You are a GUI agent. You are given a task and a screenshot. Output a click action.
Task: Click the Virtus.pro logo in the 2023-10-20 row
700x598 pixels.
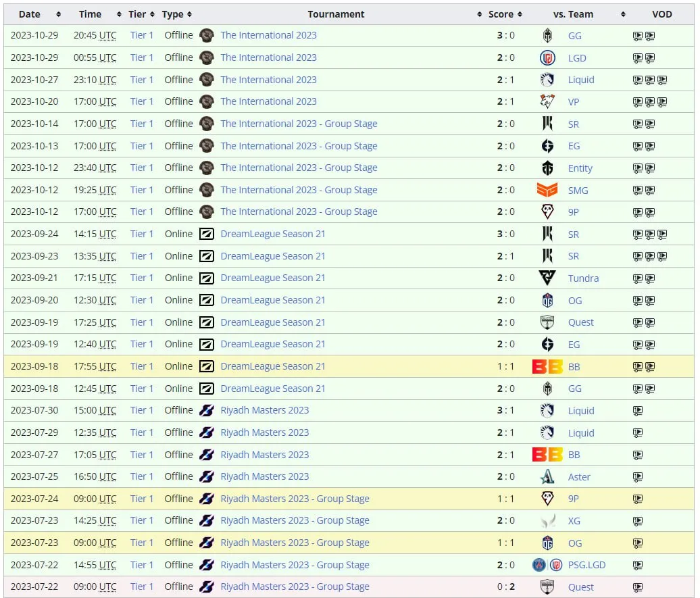coord(547,102)
